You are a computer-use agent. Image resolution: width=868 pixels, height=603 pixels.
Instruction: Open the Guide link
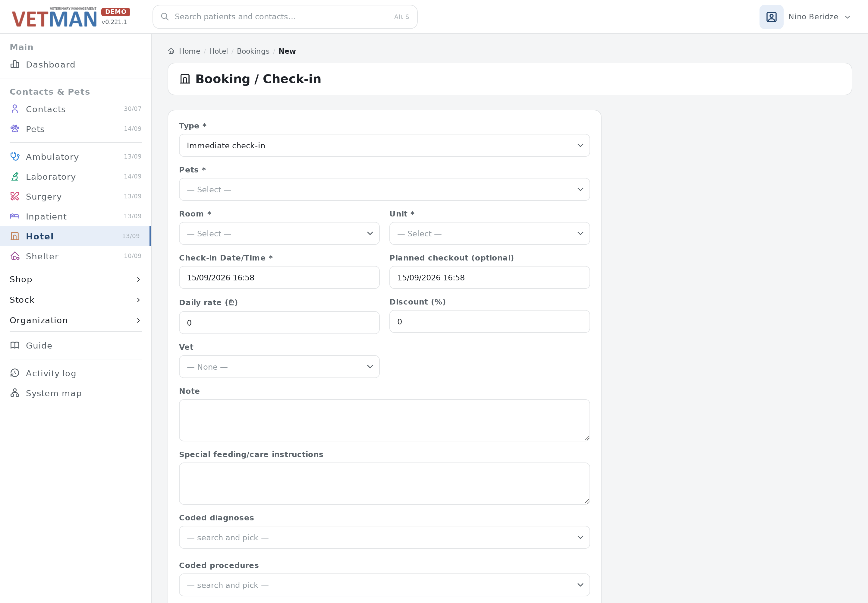point(39,345)
